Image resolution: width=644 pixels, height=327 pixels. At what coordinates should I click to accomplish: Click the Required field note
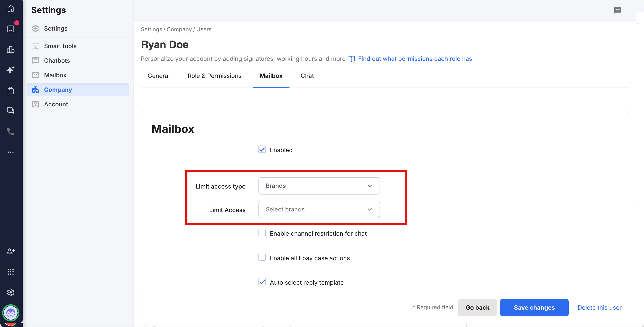432,307
